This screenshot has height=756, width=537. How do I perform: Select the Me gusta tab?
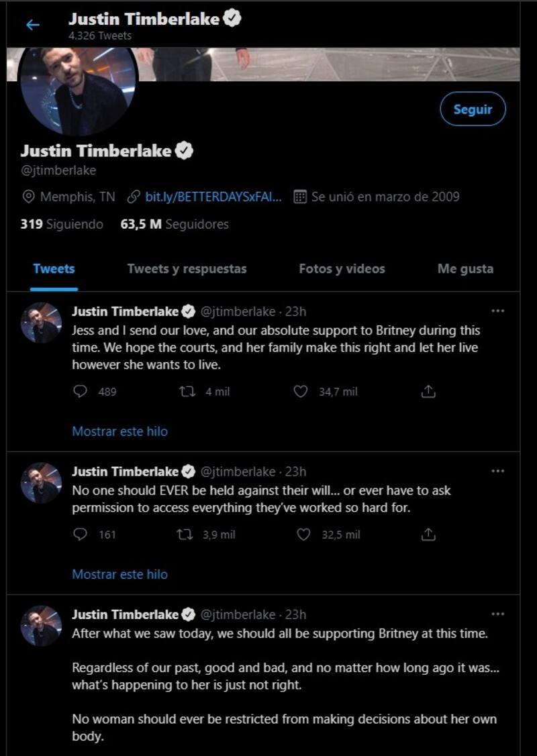click(x=465, y=269)
